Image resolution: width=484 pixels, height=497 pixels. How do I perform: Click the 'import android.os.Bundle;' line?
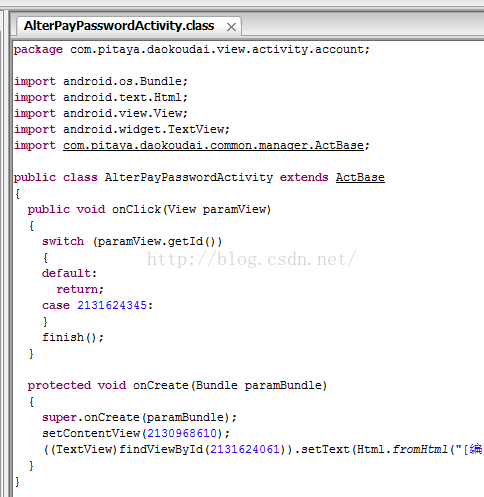coord(101,81)
